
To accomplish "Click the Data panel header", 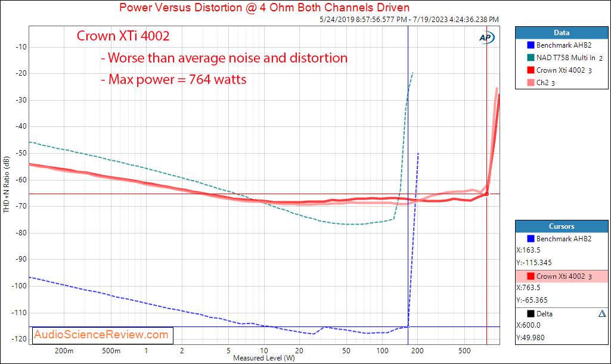I will (x=562, y=33).
